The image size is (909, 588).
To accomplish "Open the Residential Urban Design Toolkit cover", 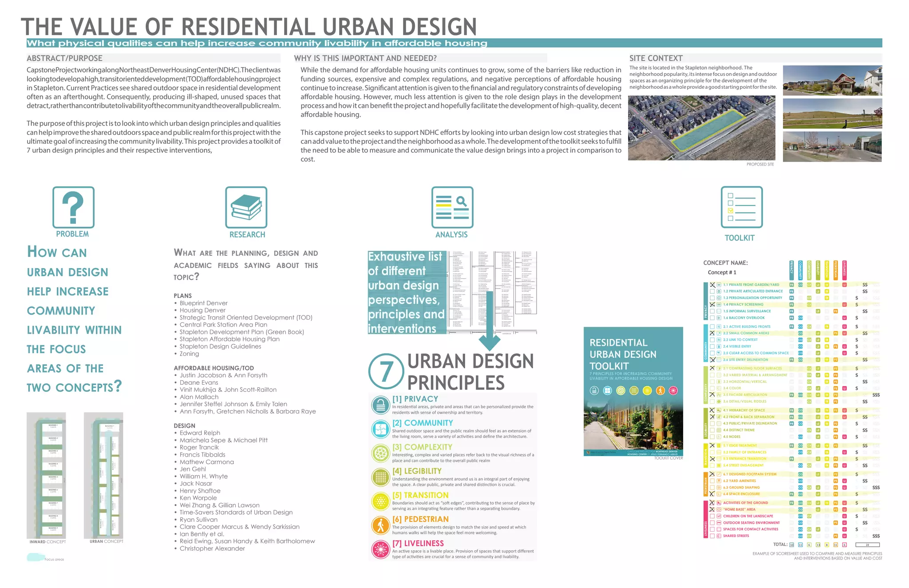I will coord(633,391).
